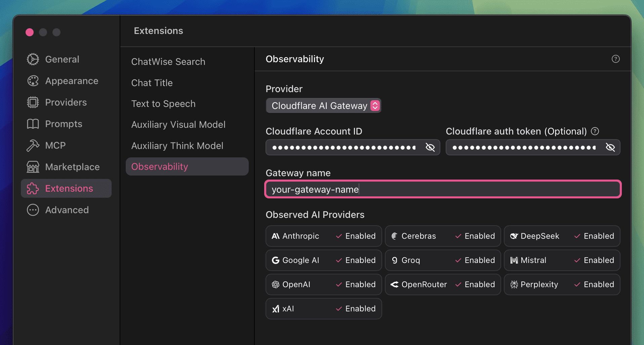Click the Observability help question icon

click(x=615, y=59)
